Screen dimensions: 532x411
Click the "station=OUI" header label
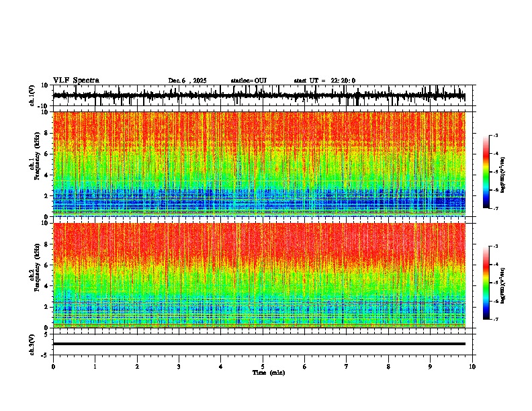coord(249,81)
